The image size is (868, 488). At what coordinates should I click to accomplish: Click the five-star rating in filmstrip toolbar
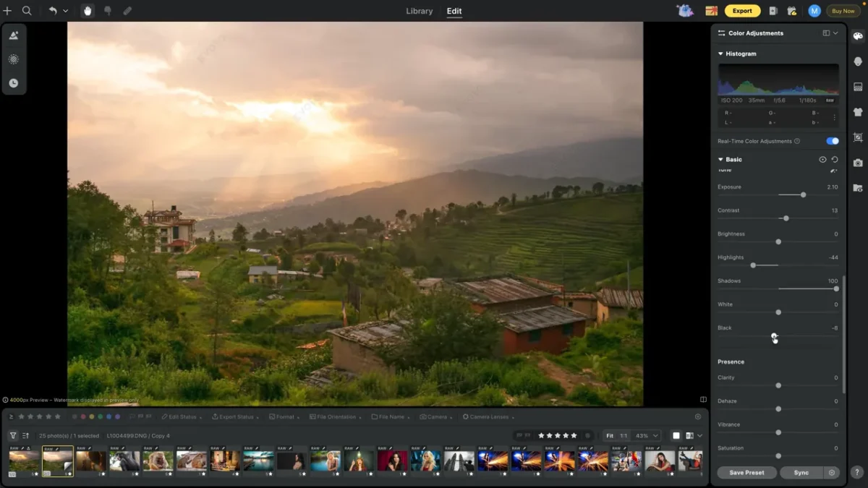(558, 436)
